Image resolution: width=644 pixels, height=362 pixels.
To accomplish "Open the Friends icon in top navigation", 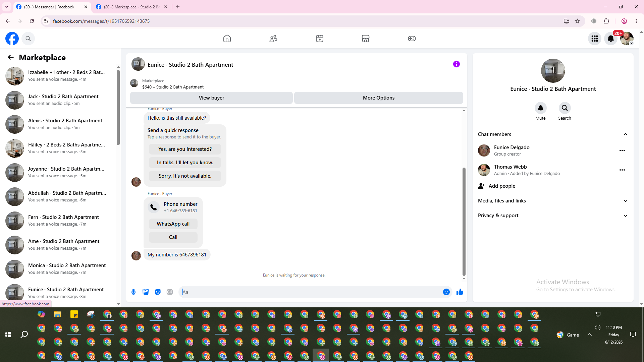I will click(x=273, y=39).
